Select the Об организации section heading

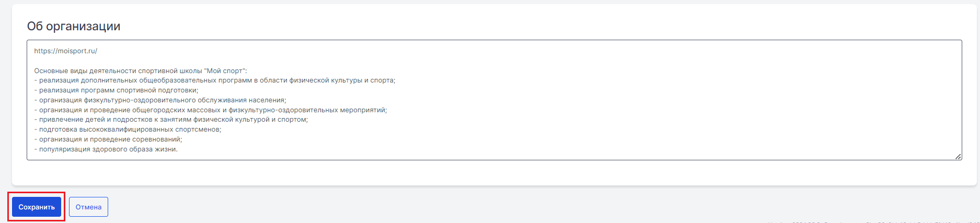click(74, 26)
